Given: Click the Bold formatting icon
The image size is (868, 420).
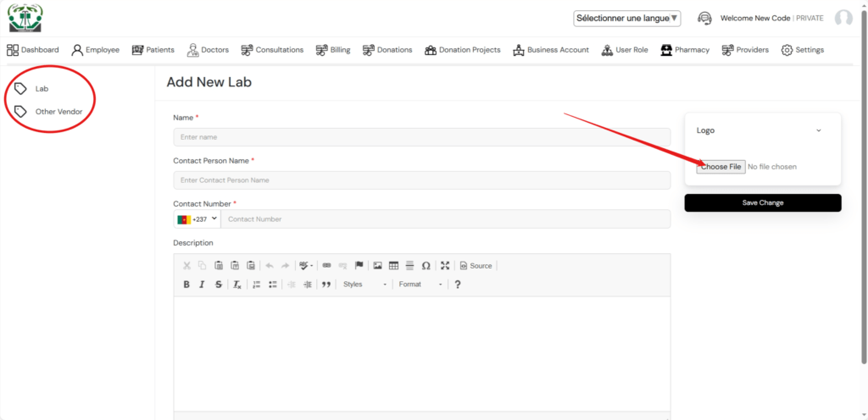Looking at the screenshot, I should [186, 285].
